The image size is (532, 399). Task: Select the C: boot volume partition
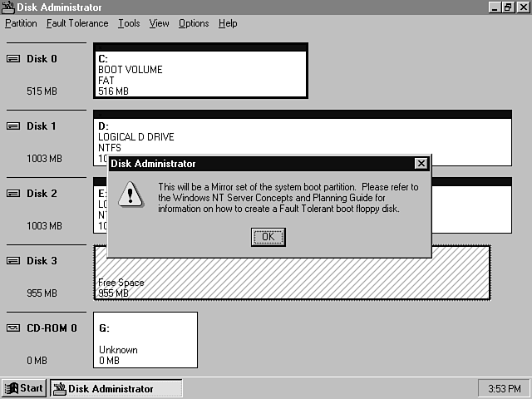200,75
